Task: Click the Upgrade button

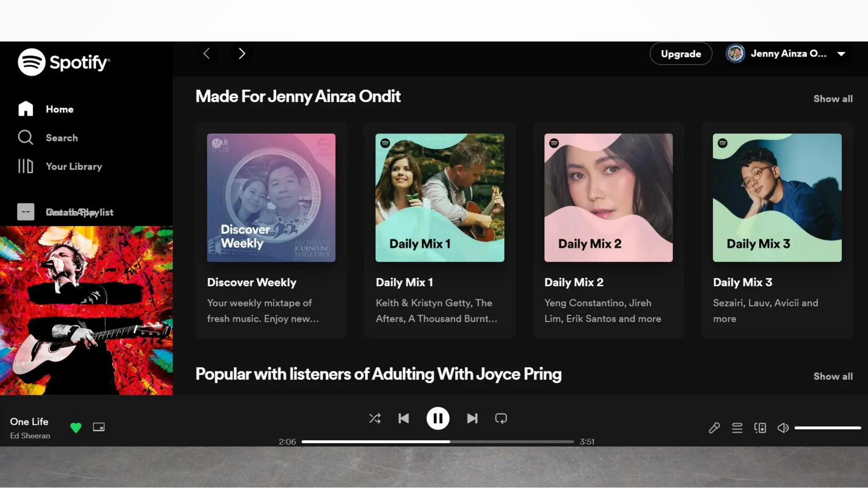Action: click(x=681, y=54)
